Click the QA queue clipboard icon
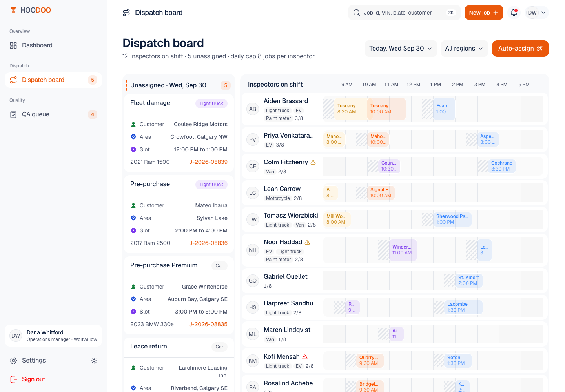 (x=13, y=114)
